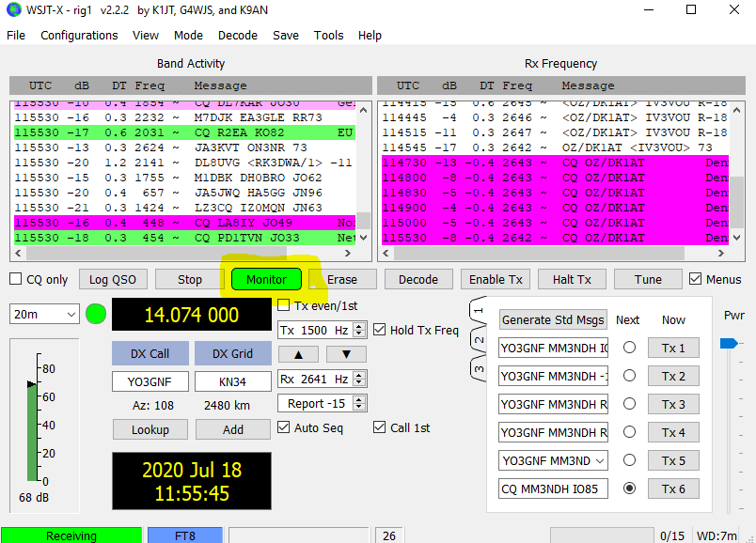Click the 14.074 000 frequency display
Viewport: 756px width, 543px height.
pos(192,315)
